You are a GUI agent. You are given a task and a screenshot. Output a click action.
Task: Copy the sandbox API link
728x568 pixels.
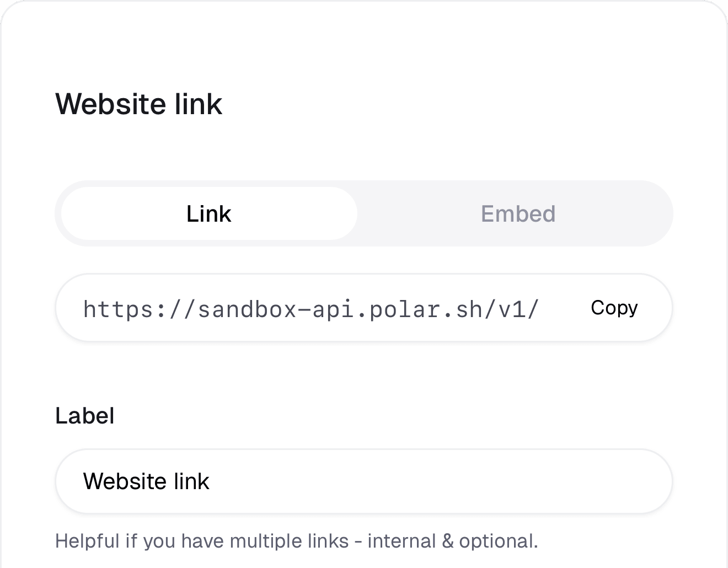(614, 308)
